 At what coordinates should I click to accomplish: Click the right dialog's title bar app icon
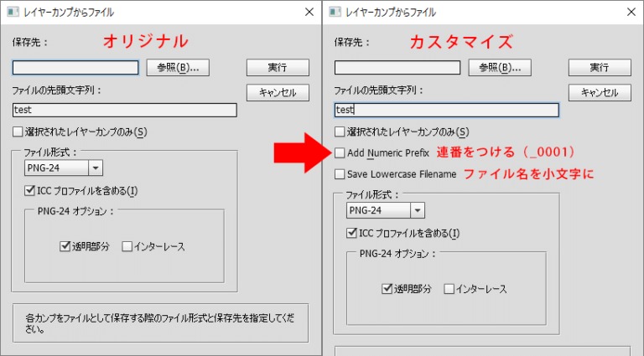point(335,13)
